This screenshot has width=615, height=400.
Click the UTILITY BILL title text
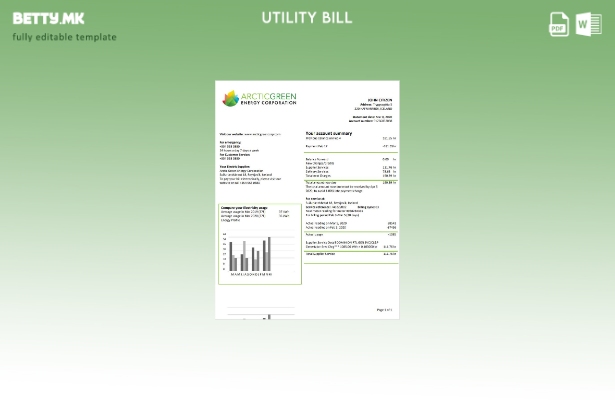tap(307, 17)
